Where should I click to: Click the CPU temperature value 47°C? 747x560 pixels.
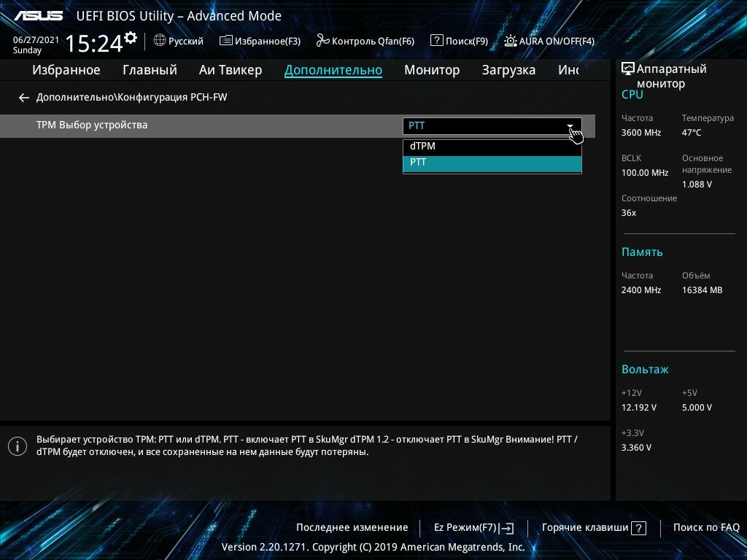692,133
